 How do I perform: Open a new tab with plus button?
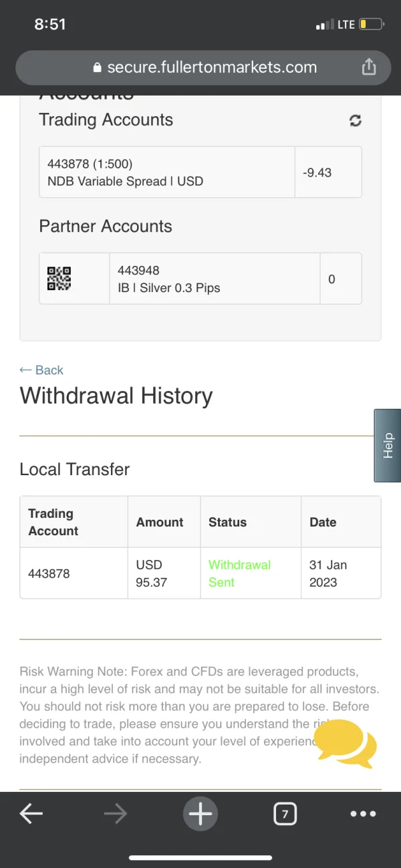200,813
